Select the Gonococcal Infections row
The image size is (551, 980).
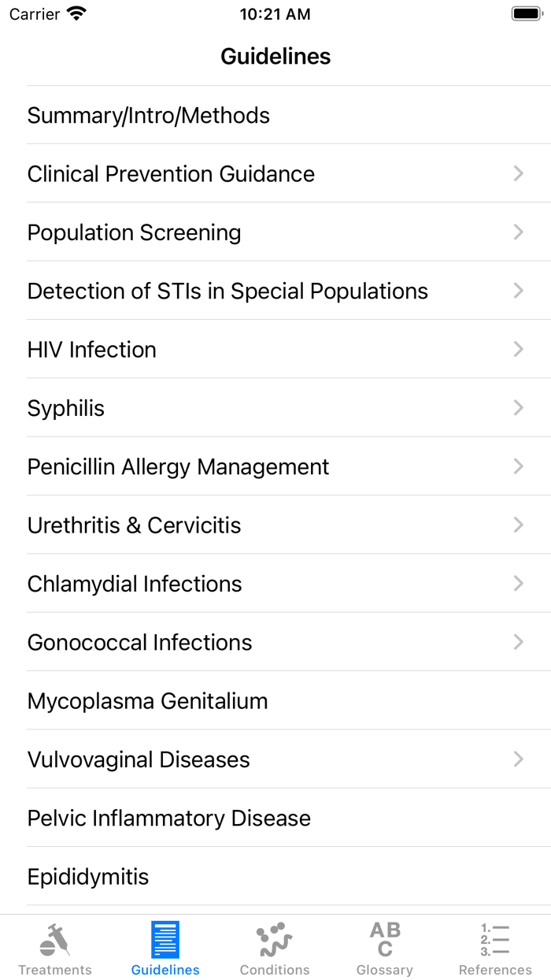click(139, 642)
